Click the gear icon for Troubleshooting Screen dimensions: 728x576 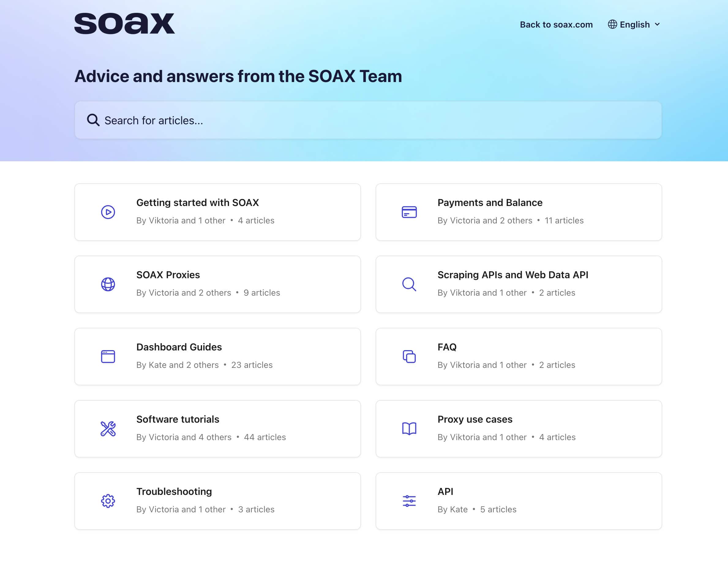pyautogui.click(x=108, y=501)
